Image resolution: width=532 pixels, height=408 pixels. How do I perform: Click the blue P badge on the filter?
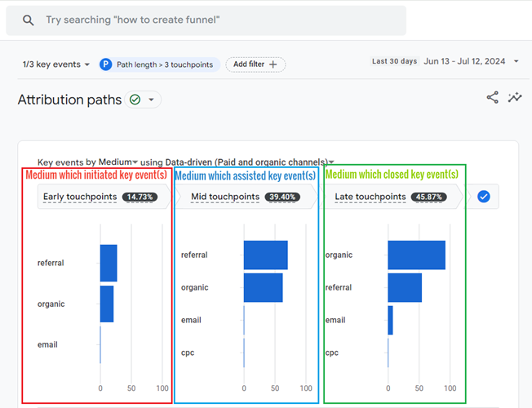[x=106, y=64]
